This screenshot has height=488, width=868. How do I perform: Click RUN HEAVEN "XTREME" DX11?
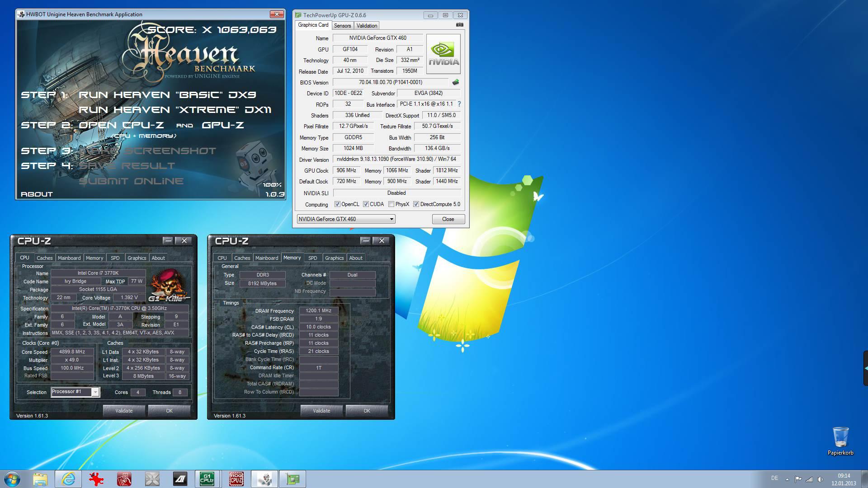175,110
